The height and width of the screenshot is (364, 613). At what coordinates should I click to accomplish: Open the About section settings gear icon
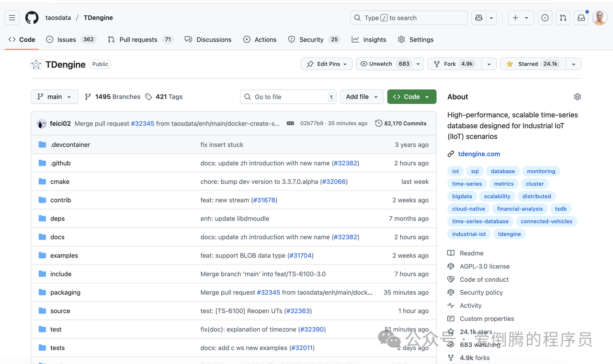[577, 97]
